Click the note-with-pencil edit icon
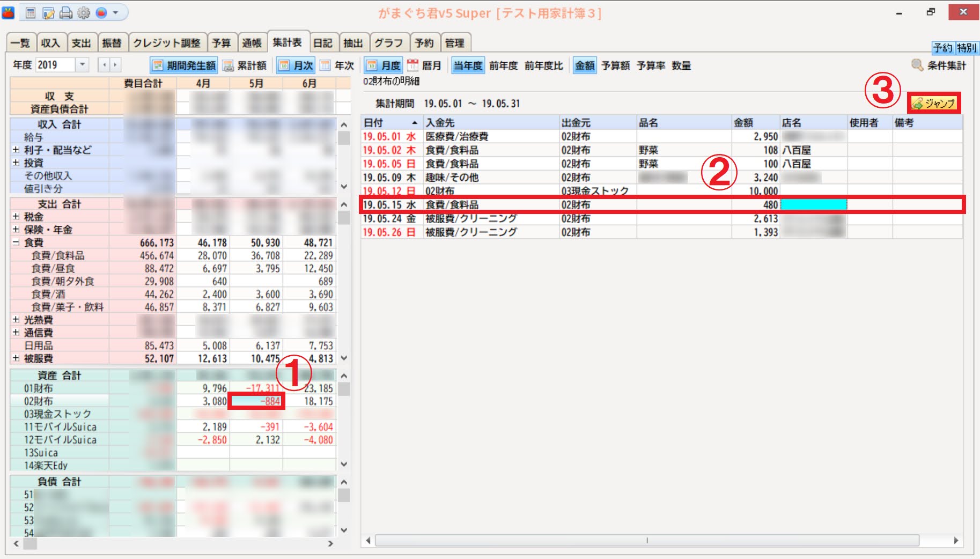The height and width of the screenshot is (559, 980). pyautogui.click(x=48, y=13)
